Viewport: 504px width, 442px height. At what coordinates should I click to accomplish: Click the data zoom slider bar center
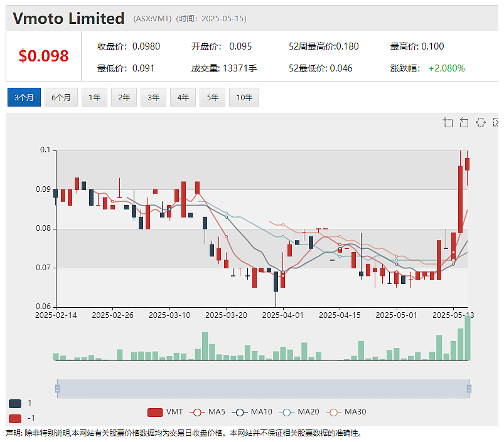[263, 389]
